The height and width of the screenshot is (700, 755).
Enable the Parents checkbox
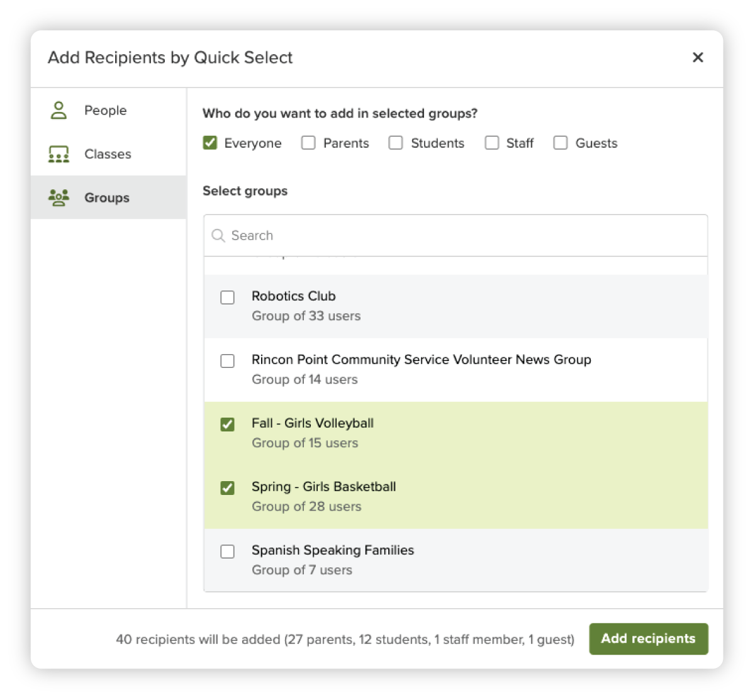click(308, 143)
